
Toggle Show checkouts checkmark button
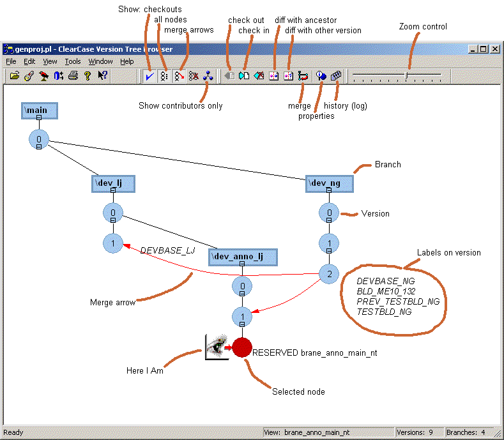tap(149, 77)
